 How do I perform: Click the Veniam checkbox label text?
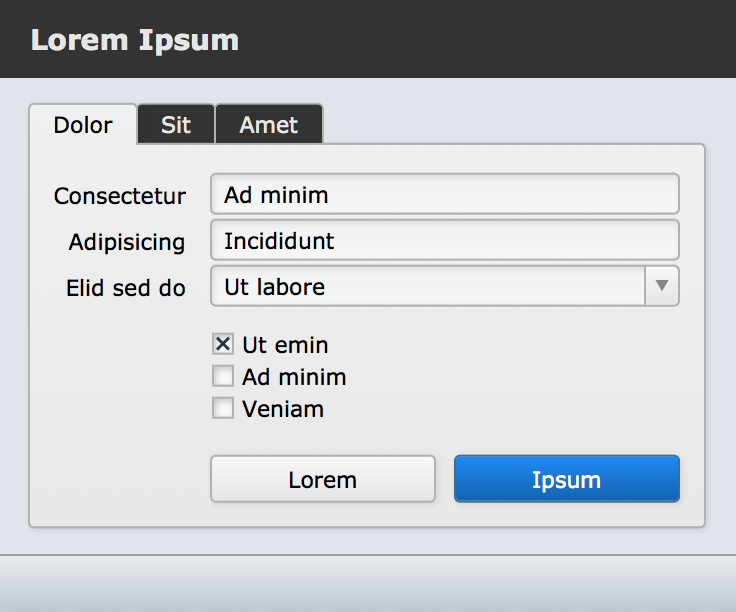(x=283, y=409)
